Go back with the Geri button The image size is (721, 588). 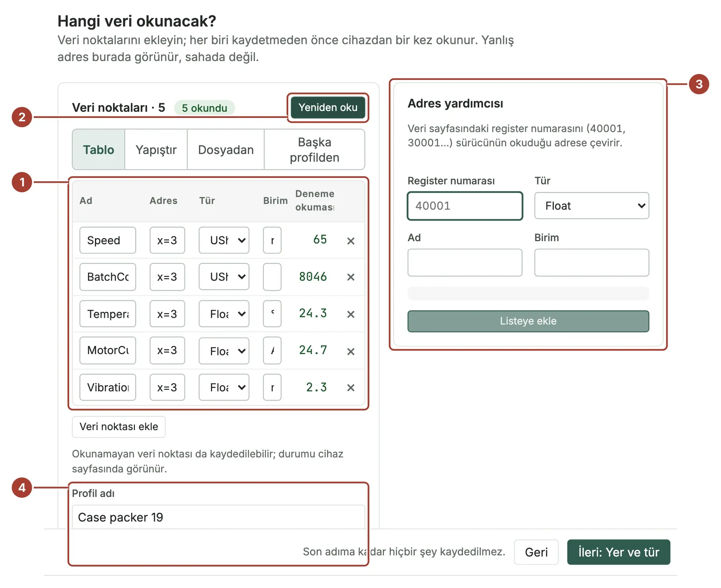536,552
